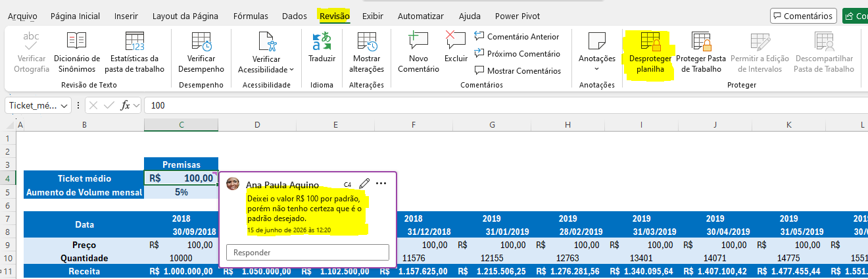This screenshot has width=868, height=279.
Task: Expand the Name Box dropdown
Action: click(x=64, y=105)
